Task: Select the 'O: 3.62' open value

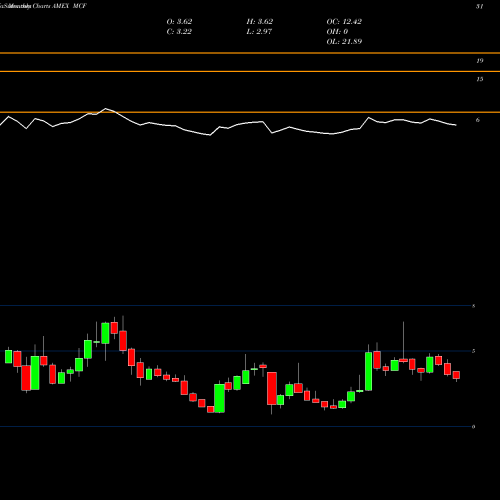Action: pyautogui.click(x=179, y=22)
